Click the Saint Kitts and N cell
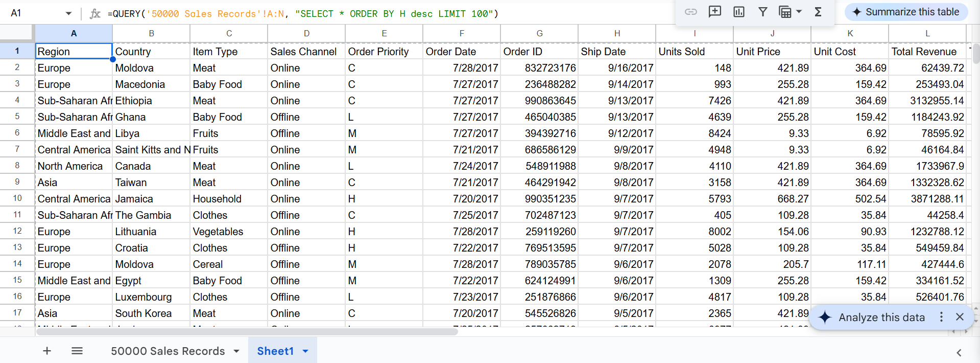The width and height of the screenshot is (980, 363). tap(151, 149)
